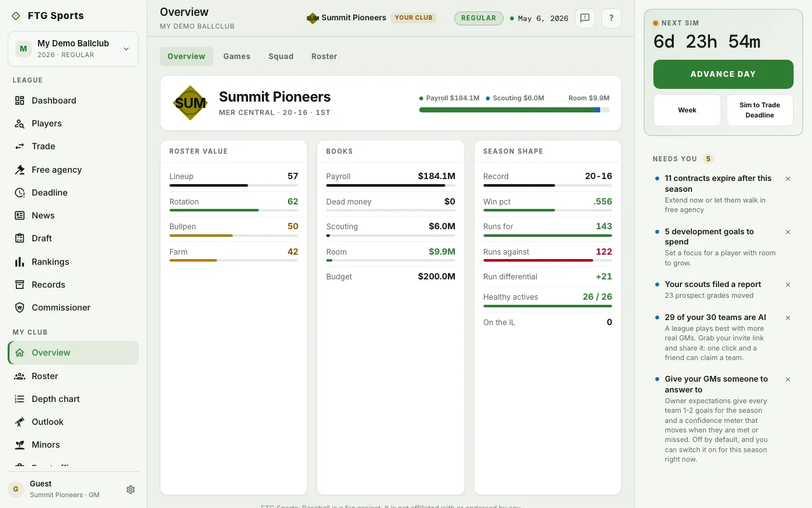This screenshot has width=812, height=508.
Task: Click the Players search-person icon
Action: tap(20, 123)
